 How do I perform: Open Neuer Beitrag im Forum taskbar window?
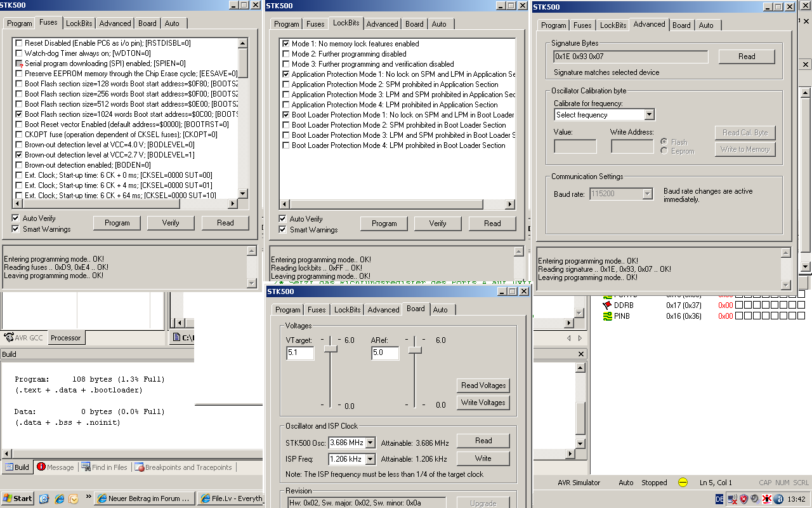click(x=145, y=498)
